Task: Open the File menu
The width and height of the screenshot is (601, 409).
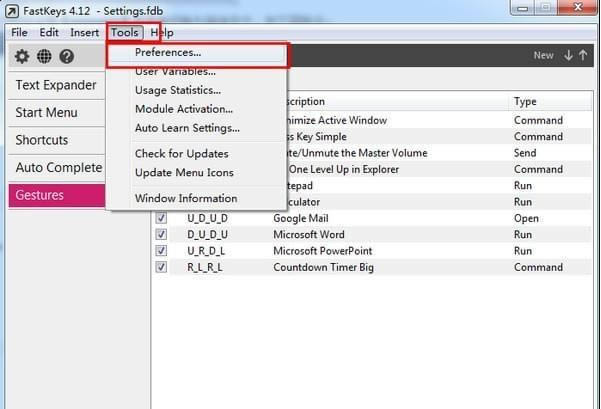Action: click(19, 32)
